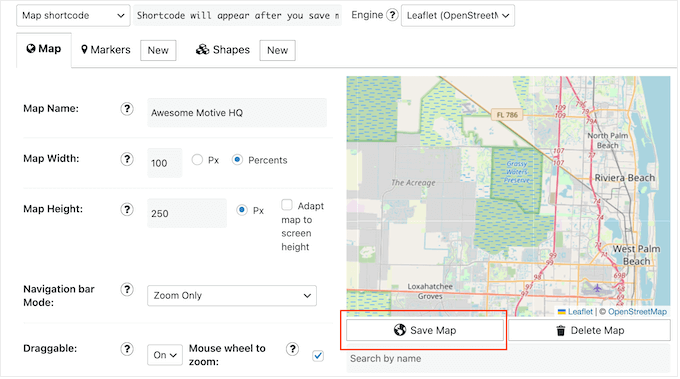Click the Save Map button

coord(425,331)
